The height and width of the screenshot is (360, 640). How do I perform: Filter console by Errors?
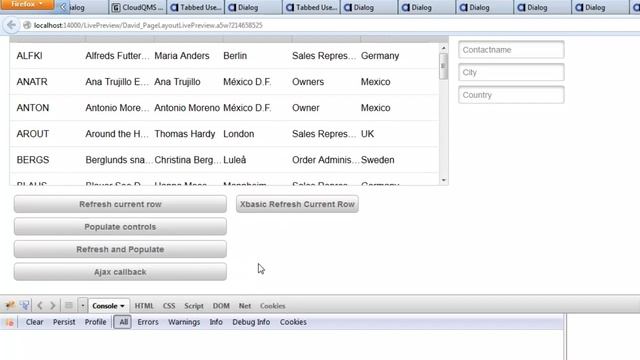tap(148, 322)
